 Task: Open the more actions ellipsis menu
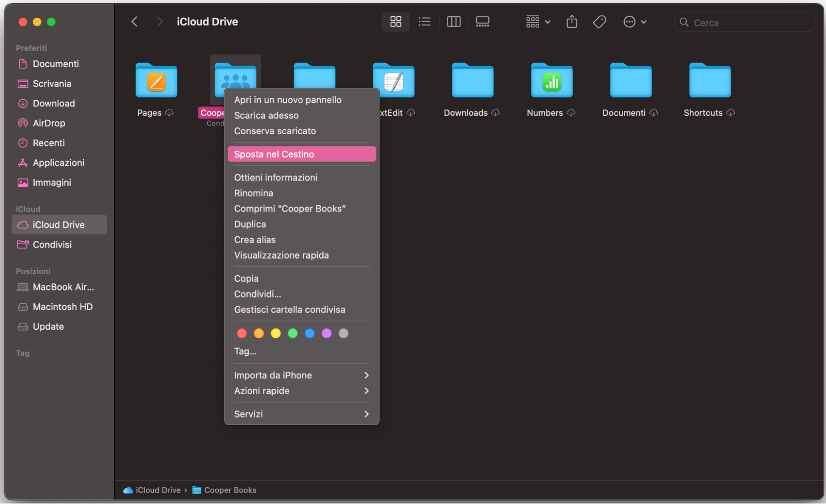[x=635, y=21]
